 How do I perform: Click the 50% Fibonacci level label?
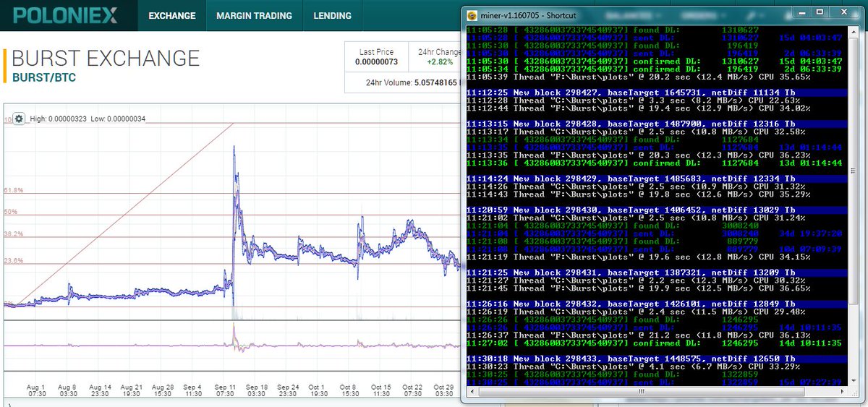click(9, 213)
